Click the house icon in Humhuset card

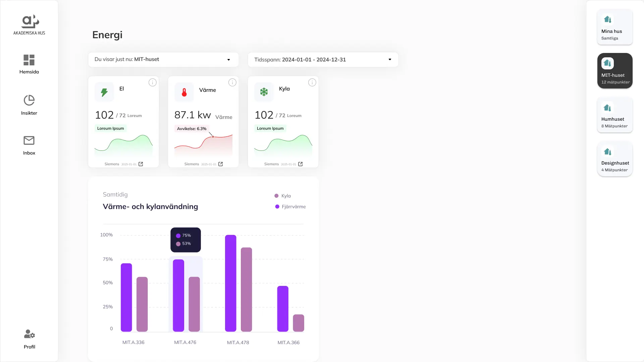coord(608,108)
